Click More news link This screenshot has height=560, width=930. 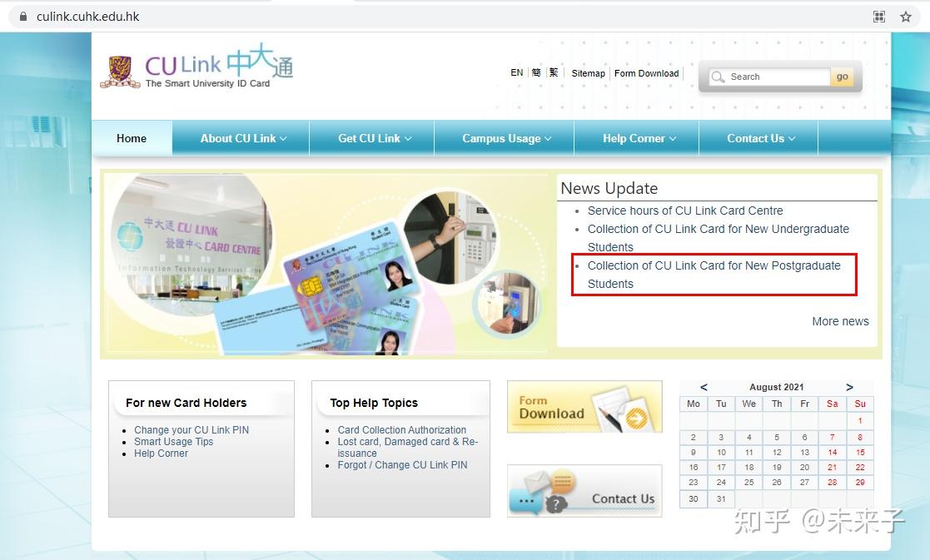(x=840, y=321)
